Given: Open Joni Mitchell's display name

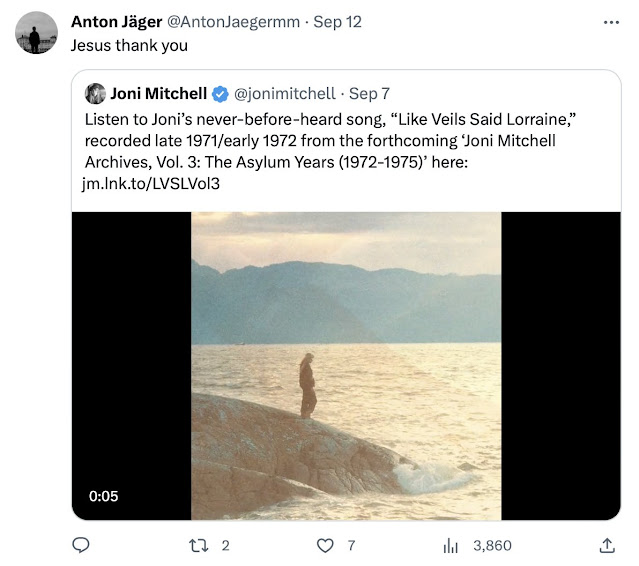Looking at the screenshot, I should [158, 94].
